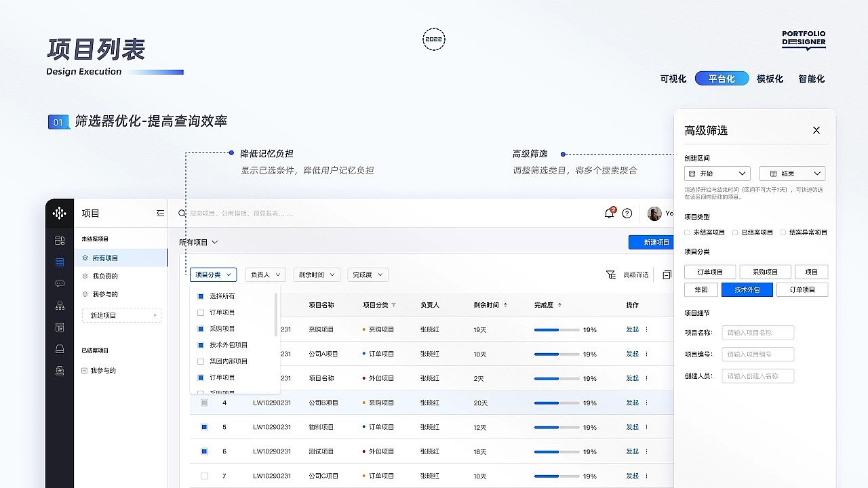Click the 请输入项目名称 input field
Screen dimensions: 868x488
(x=757, y=333)
